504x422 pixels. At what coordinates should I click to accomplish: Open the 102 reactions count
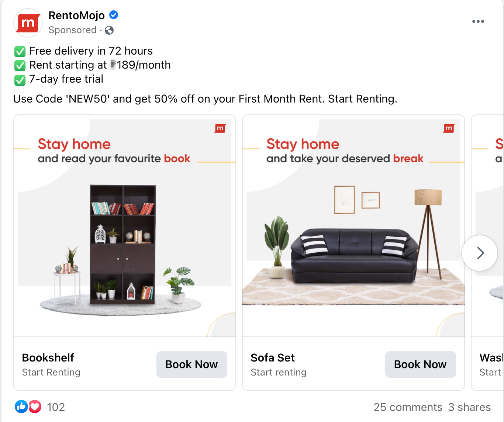[x=56, y=407]
